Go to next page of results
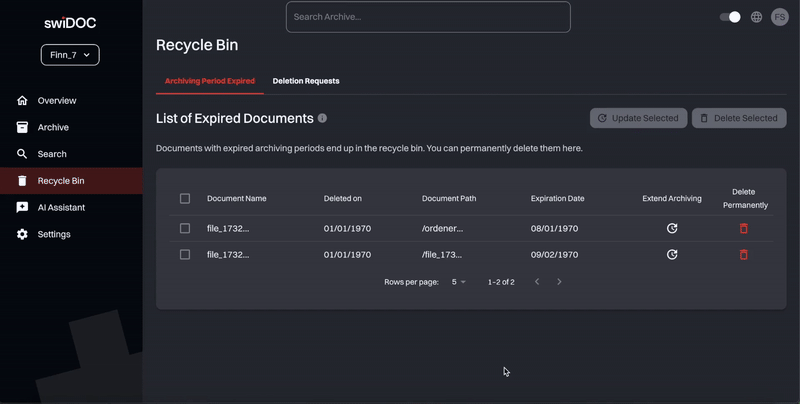This screenshot has width=800, height=404. (x=559, y=282)
